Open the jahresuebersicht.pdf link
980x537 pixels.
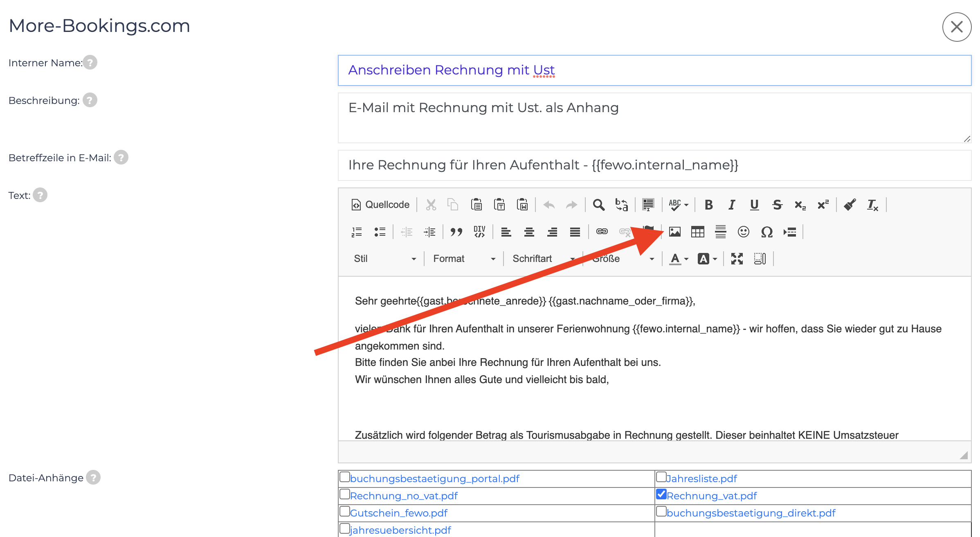tap(400, 530)
